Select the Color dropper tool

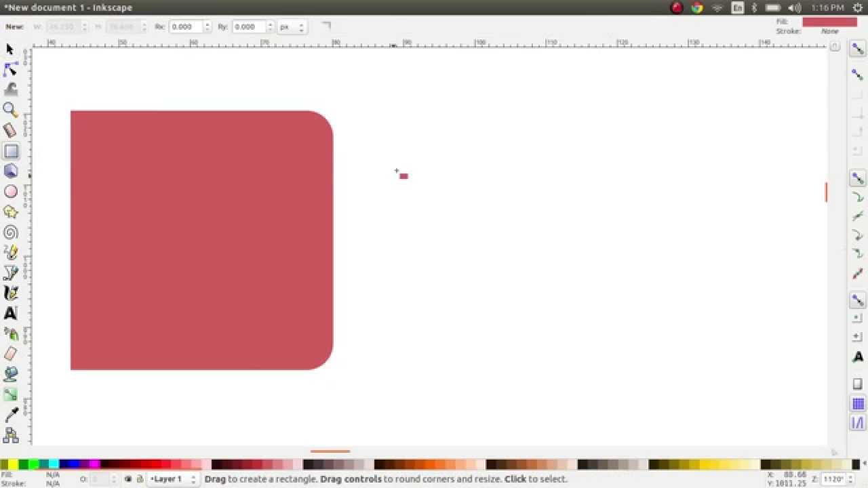pyautogui.click(x=10, y=415)
